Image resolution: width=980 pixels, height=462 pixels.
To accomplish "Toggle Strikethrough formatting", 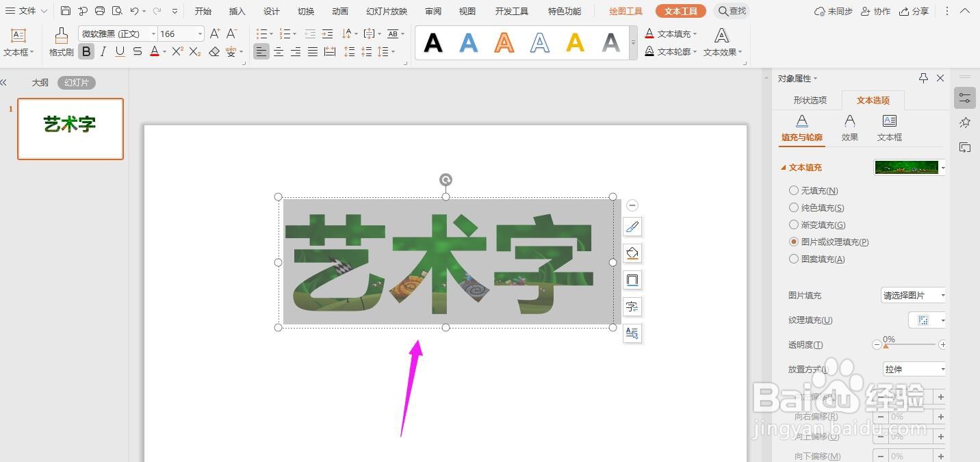I will pyautogui.click(x=137, y=51).
